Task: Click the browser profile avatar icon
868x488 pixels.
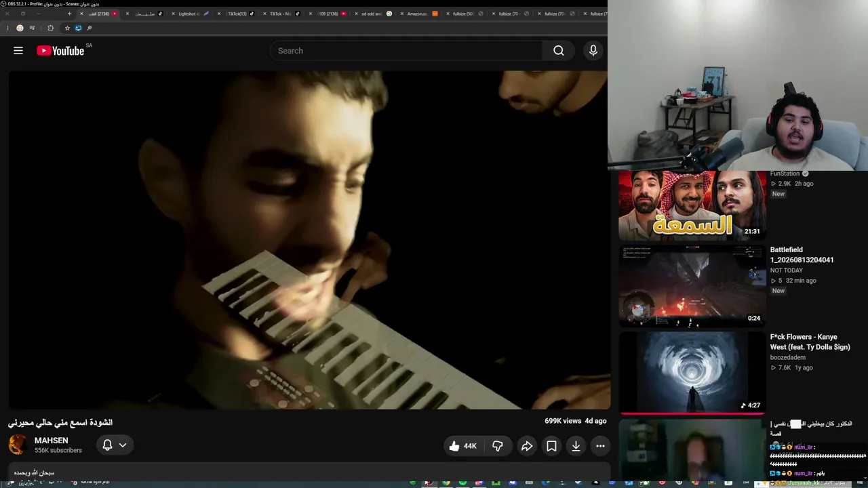Action: click(20, 28)
